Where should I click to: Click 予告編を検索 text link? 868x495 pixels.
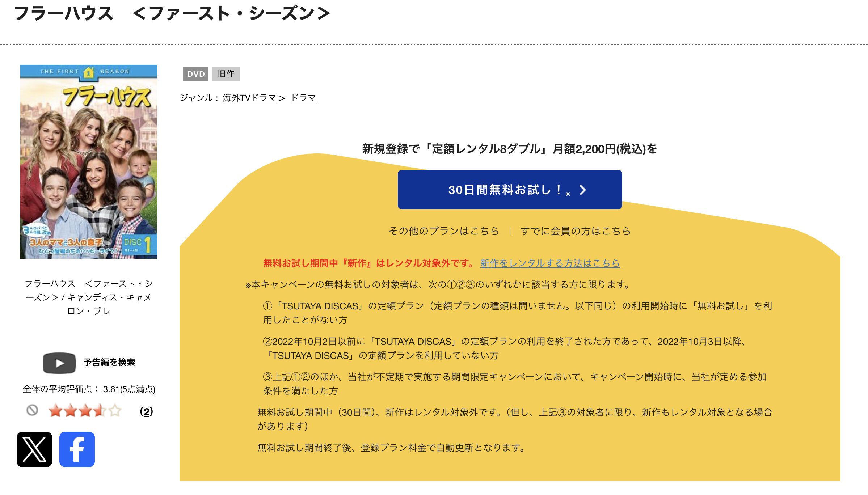pyautogui.click(x=109, y=363)
